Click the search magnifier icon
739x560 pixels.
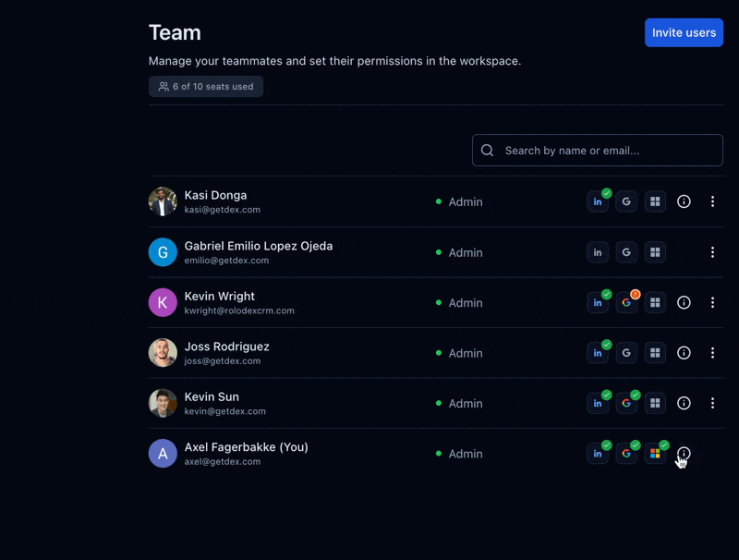click(x=488, y=151)
